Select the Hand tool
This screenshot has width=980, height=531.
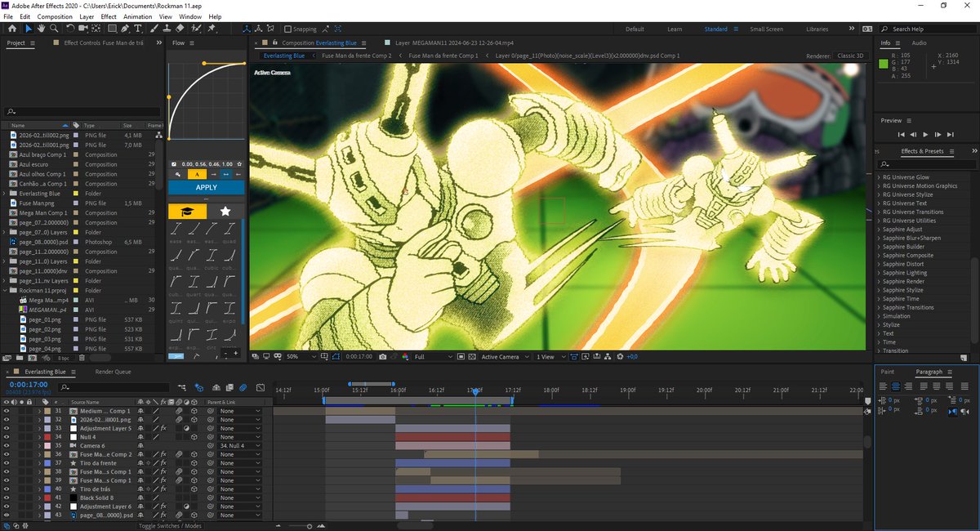click(41, 29)
